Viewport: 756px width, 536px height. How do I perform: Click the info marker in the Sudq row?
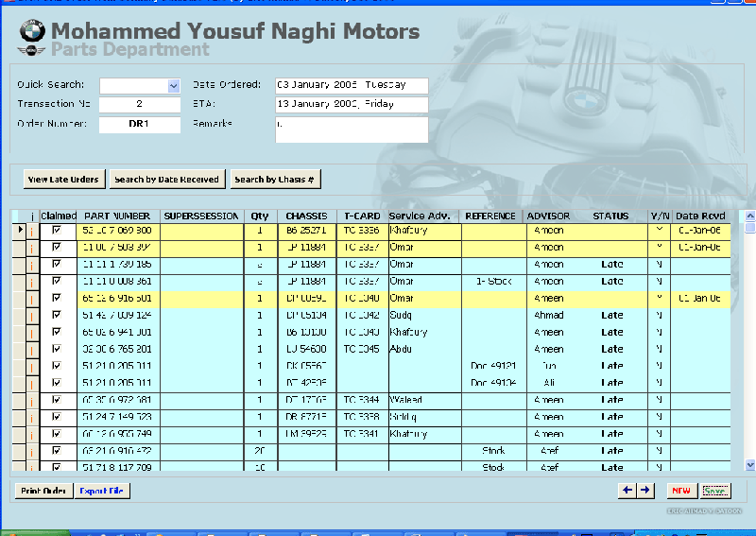click(x=32, y=316)
